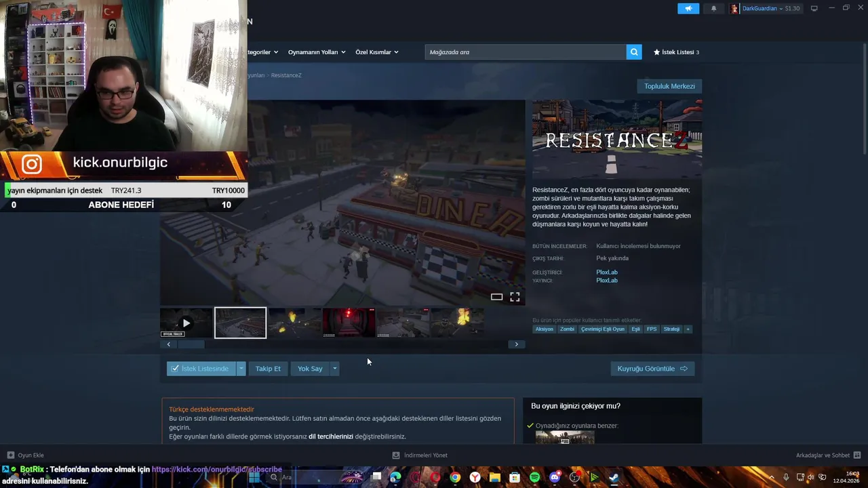Open File Explorer from the taskbar

[495, 477]
